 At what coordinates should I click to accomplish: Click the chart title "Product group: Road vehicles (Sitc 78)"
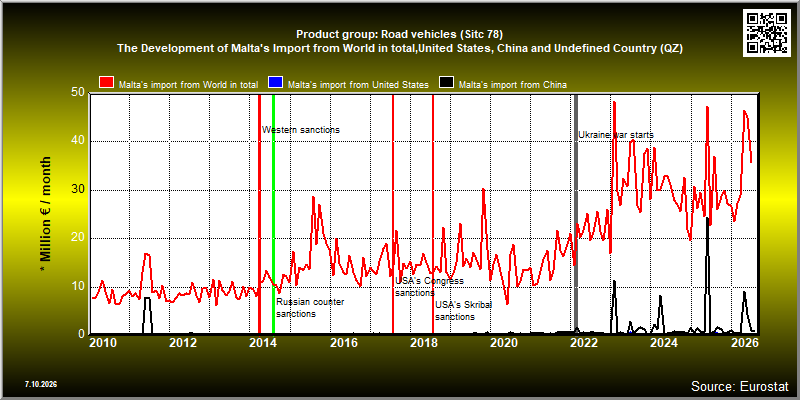(x=399, y=35)
